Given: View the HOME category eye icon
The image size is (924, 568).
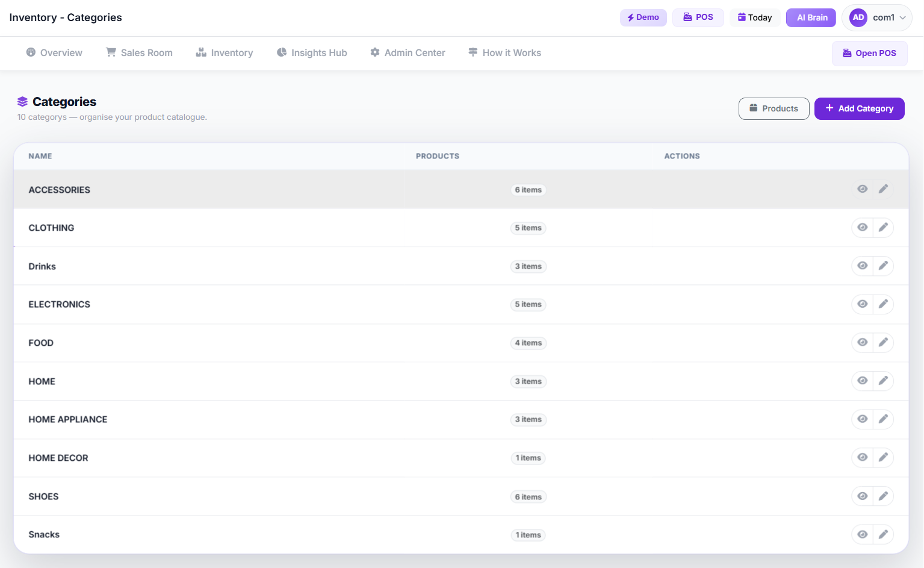Looking at the screenshot, I should (863, 381).
